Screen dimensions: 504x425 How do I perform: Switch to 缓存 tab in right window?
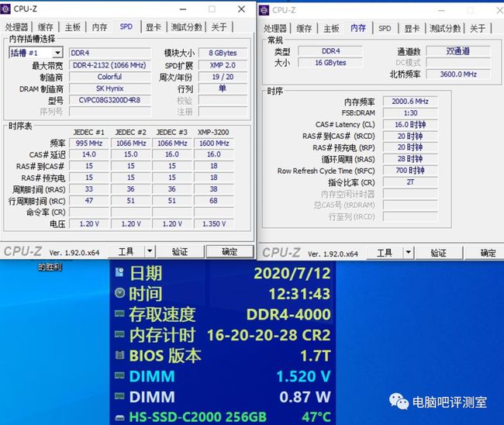pos(304,29)
